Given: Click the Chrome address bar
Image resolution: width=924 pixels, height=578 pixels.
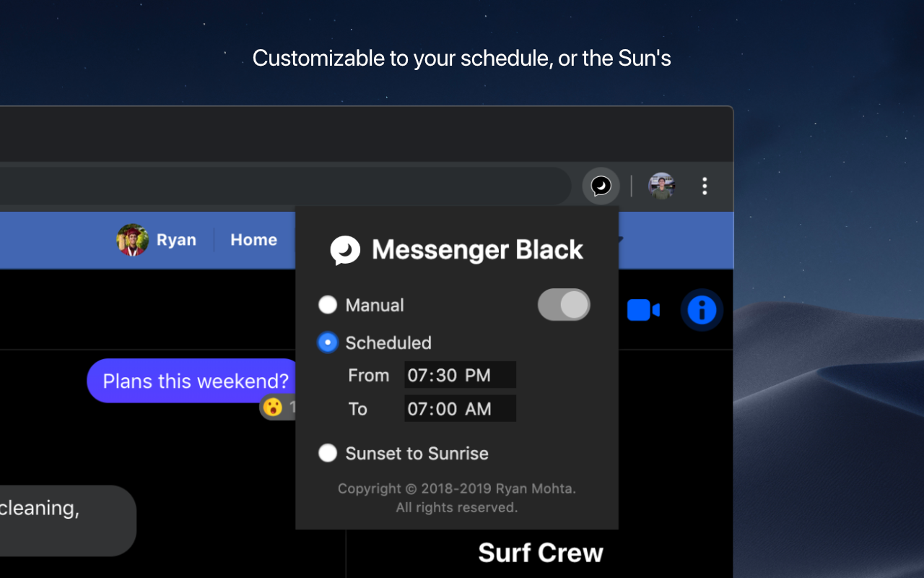Looking at the screenshot, I should click(x=285, y=186).
